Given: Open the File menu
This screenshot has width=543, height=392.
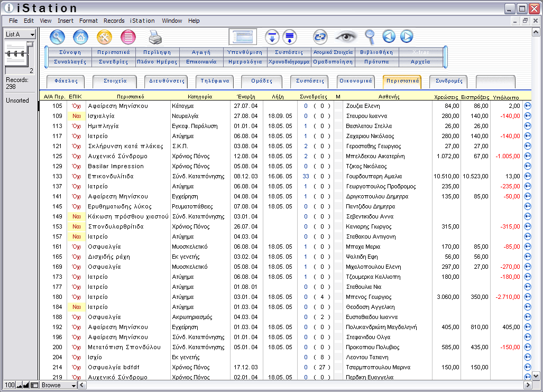Looking at the screenshot, I should point(13,21).
